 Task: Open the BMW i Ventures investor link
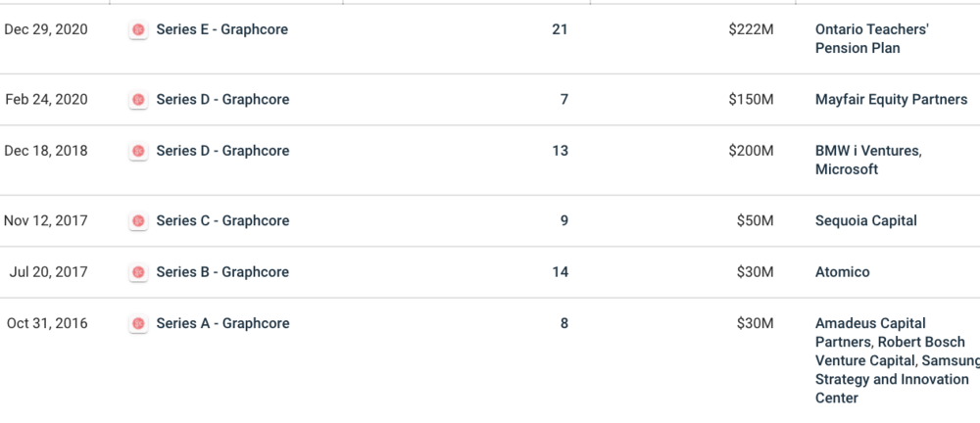pos(867,151)
